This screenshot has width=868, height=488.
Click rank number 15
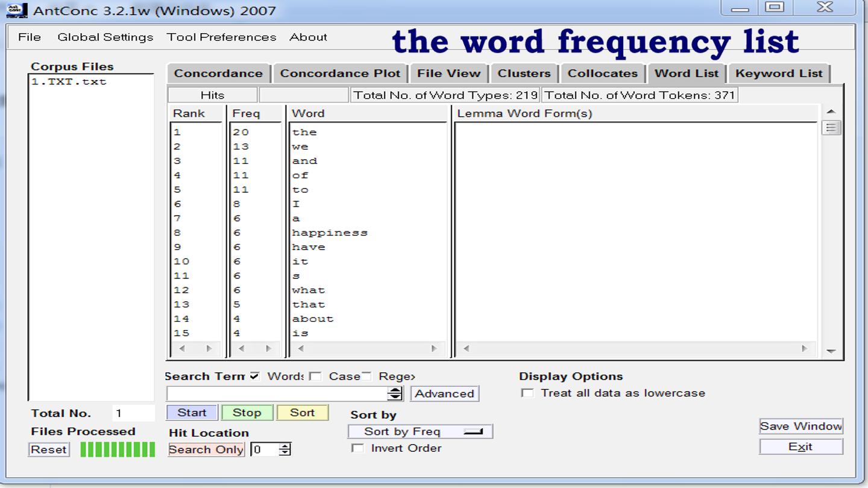click(181, 333)
